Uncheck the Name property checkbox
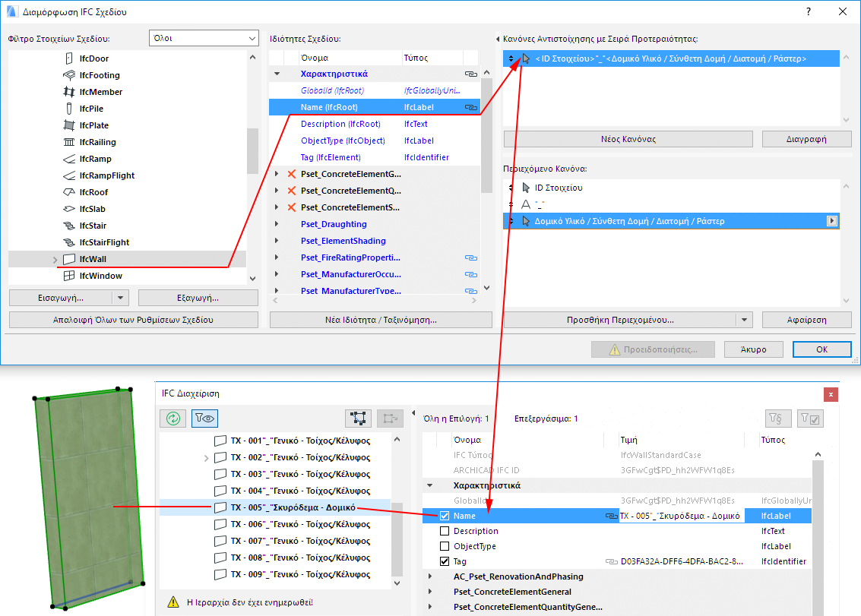This screenshot has width=861, height=616. (x=445, y=516)
